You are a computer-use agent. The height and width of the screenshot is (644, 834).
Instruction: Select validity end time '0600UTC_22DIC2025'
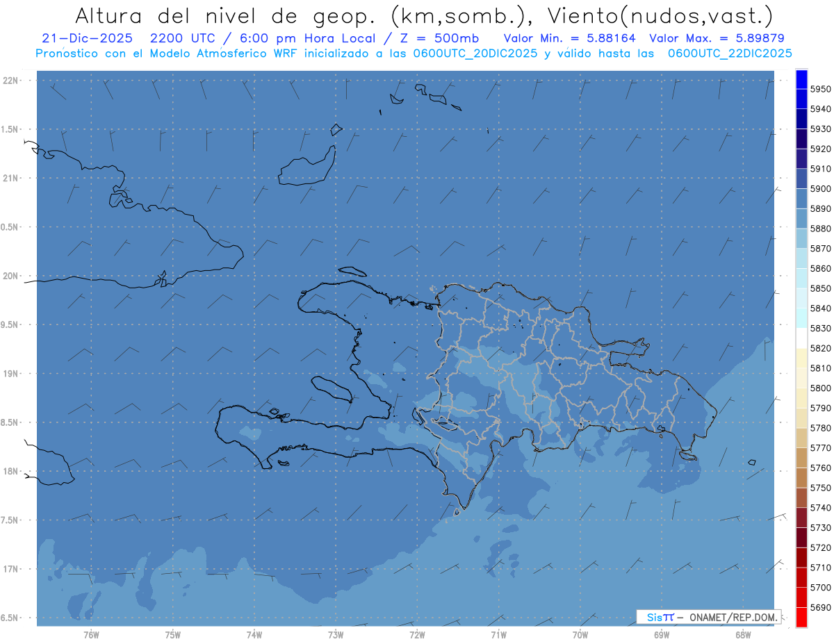click(729, 53)
